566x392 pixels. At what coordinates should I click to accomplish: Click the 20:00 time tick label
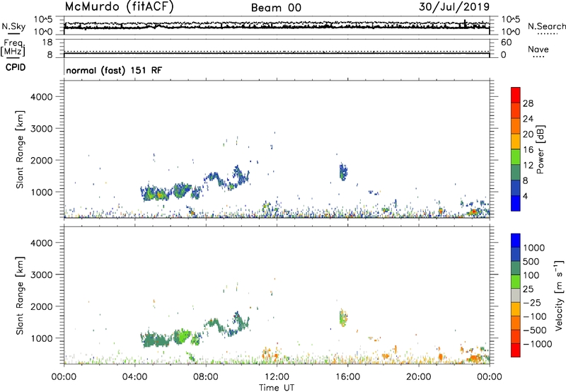pos(418,377)
